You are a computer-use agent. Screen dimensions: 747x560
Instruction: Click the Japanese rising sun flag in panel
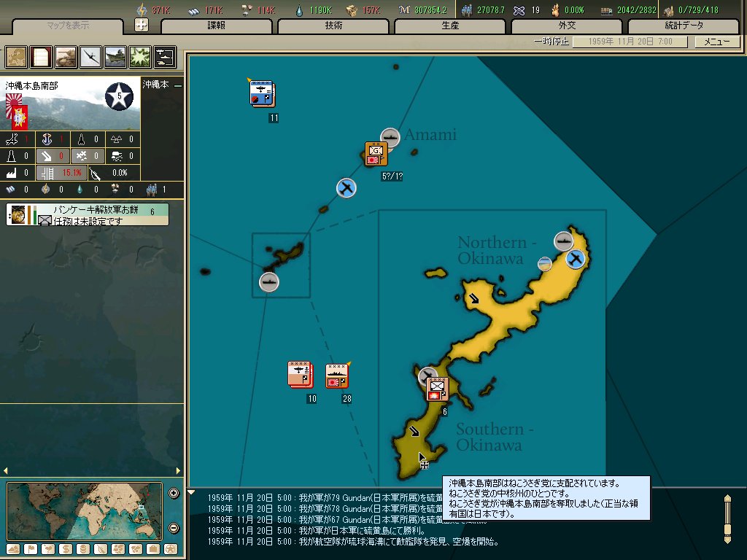[13, 106]
